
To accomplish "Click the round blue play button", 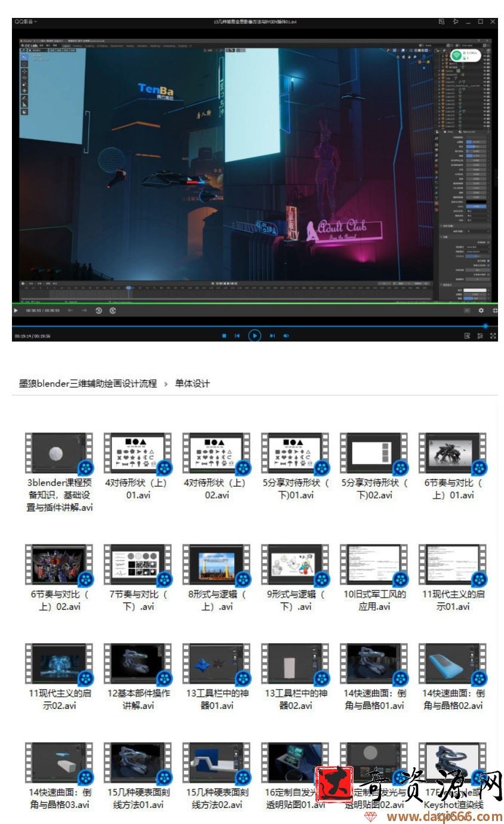I will [x=255, y=336].
